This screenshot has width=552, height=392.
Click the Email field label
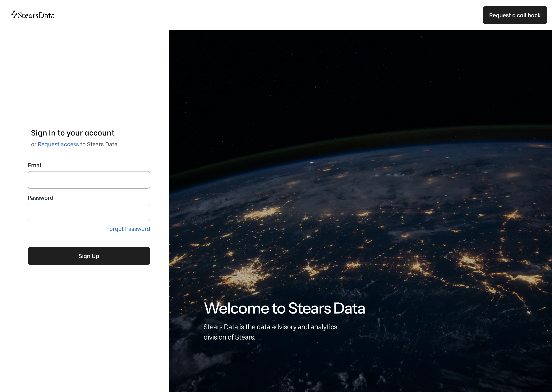pos(35,165)
